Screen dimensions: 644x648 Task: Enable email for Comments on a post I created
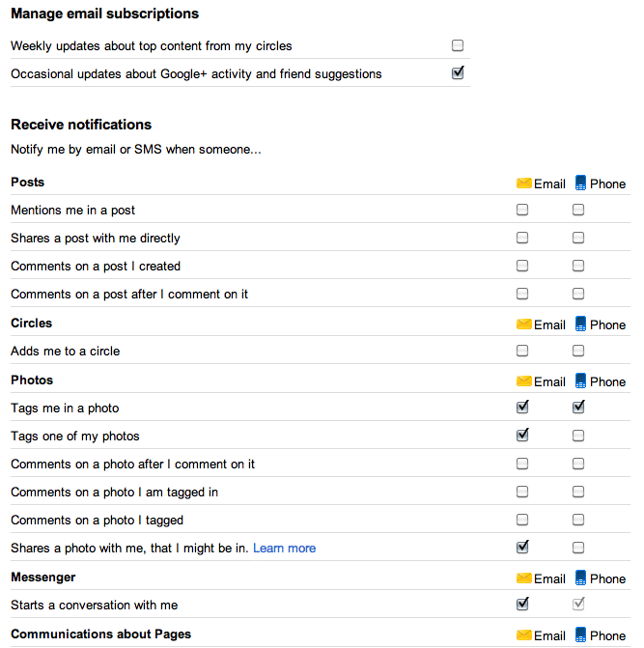coord(522,266)
